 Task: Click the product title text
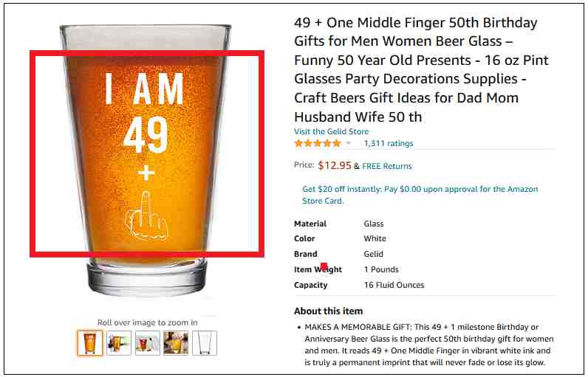coord(421,69)
